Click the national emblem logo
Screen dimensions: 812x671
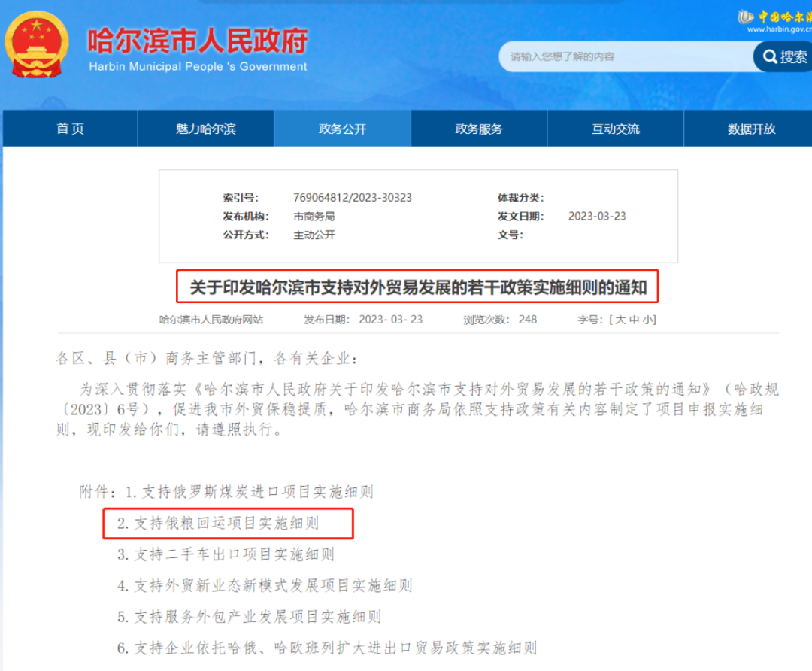click(x=36, y=44)
